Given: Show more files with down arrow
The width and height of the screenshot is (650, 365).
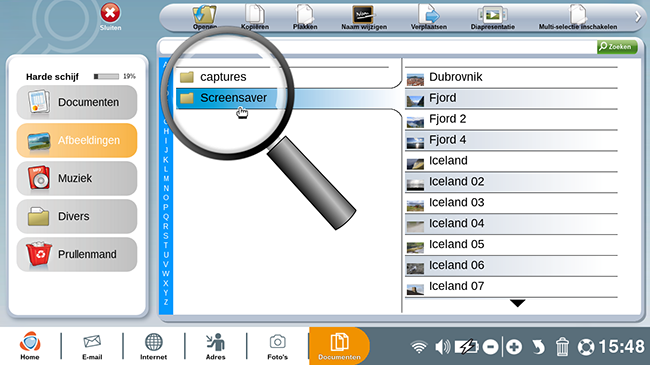Looking at the screenshot, I should (x=517, y=303).
